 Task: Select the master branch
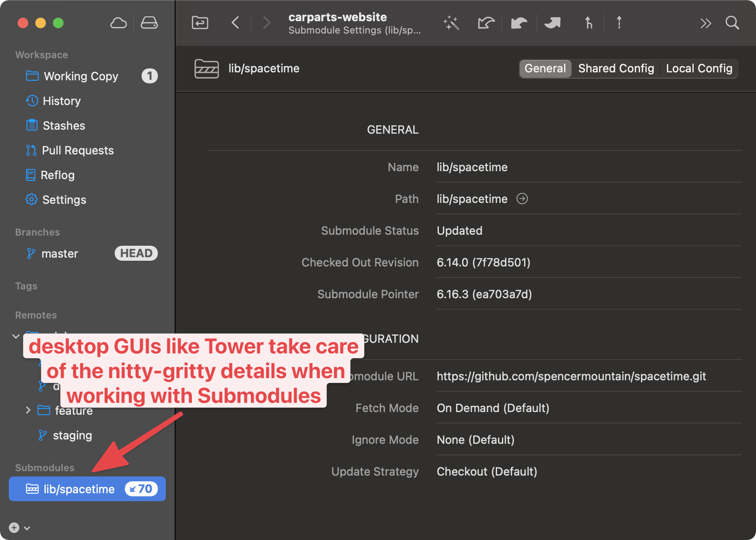pyautogui.click(x=60, y=254)
